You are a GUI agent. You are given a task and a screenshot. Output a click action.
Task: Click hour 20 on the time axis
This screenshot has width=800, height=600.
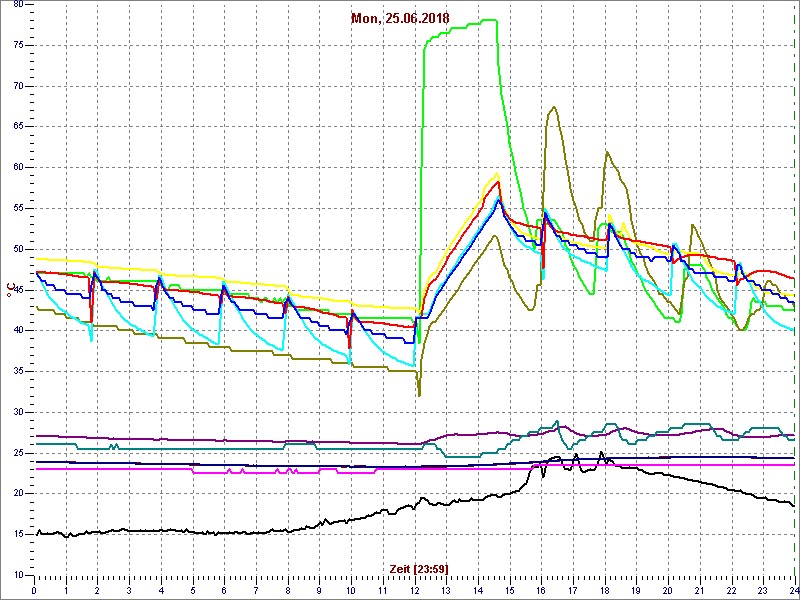(x=668, y=590)
